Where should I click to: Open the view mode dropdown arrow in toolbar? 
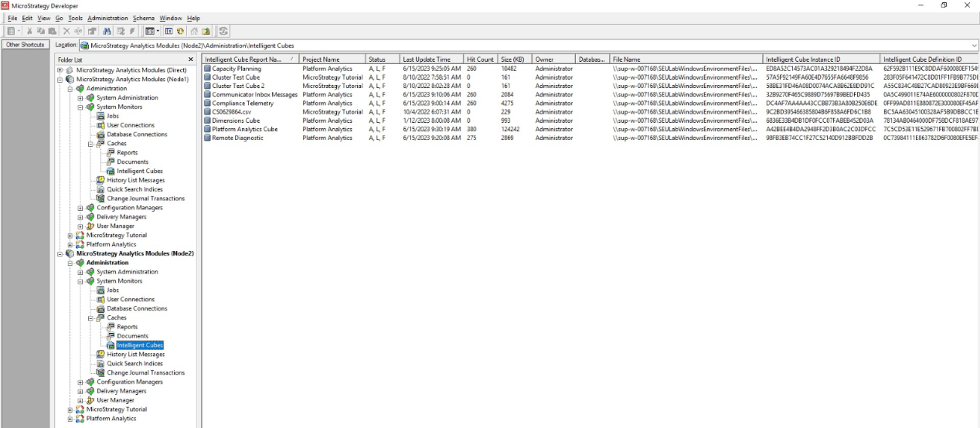pos(158,31)
